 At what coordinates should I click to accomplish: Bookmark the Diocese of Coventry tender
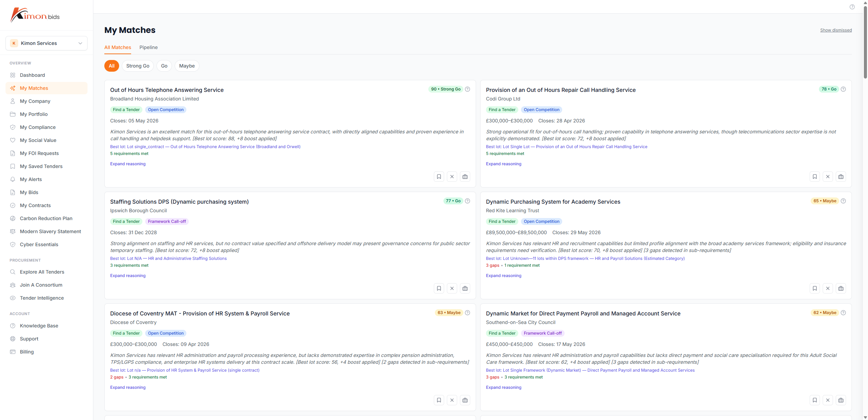pyautogui.click(x=439, y=400)
